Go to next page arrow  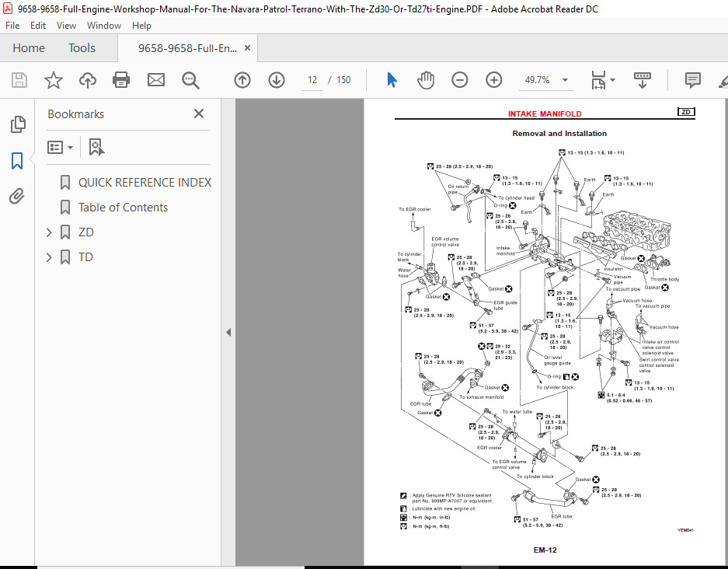(x=277, y=80)
